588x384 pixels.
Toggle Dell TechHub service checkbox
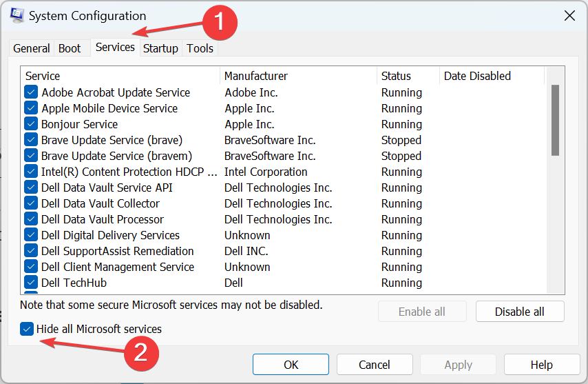(31, 282)
